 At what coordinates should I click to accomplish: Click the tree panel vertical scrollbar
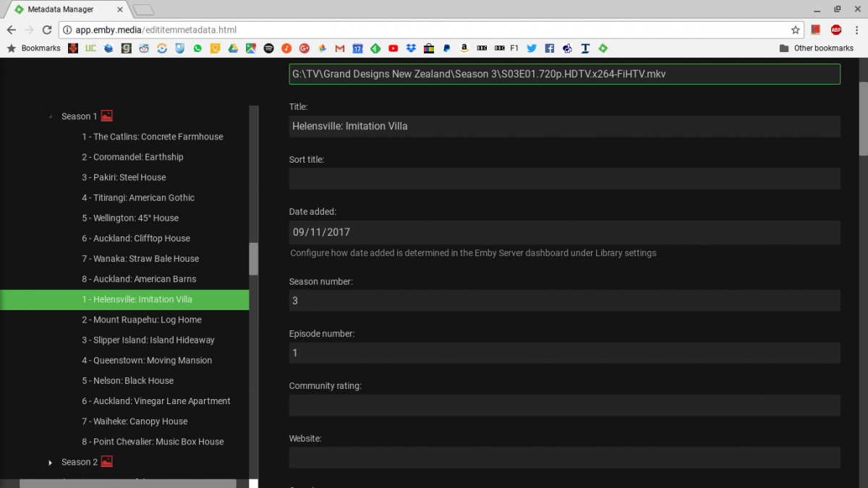[253, 258]
